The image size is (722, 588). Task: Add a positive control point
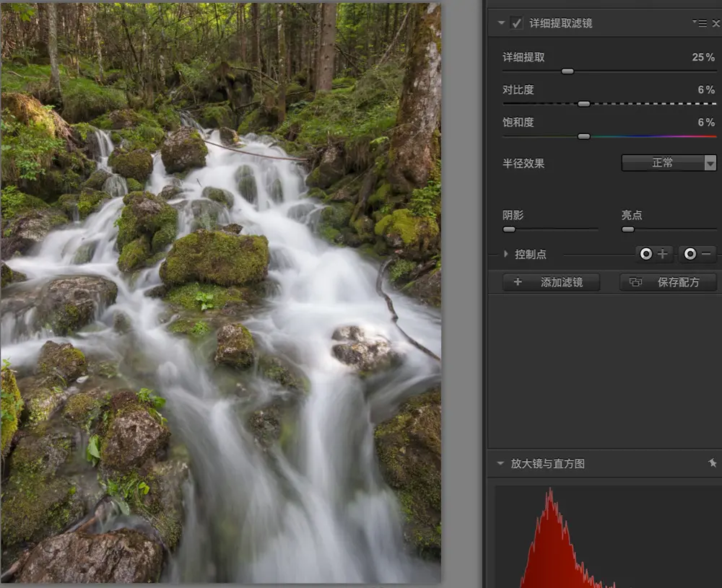coord(654,254)
